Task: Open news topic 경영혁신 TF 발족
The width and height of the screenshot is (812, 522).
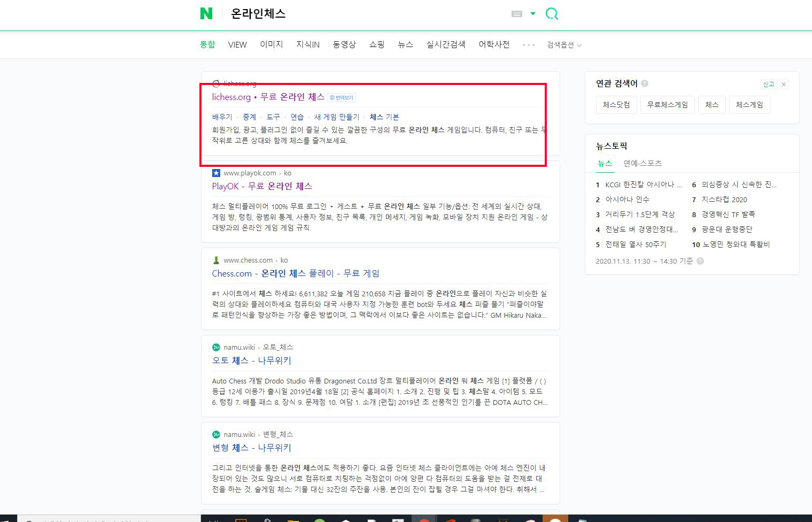Action: point(728,214)
